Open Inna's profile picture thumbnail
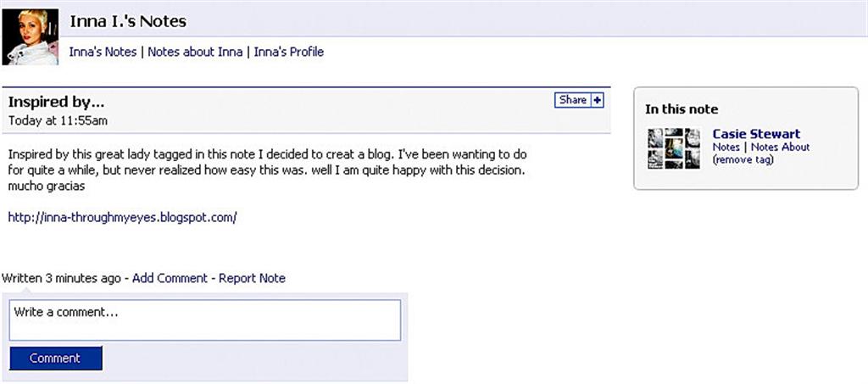This screenshot has width=868, height=384. pyautogui.click(x=30, y=36)
